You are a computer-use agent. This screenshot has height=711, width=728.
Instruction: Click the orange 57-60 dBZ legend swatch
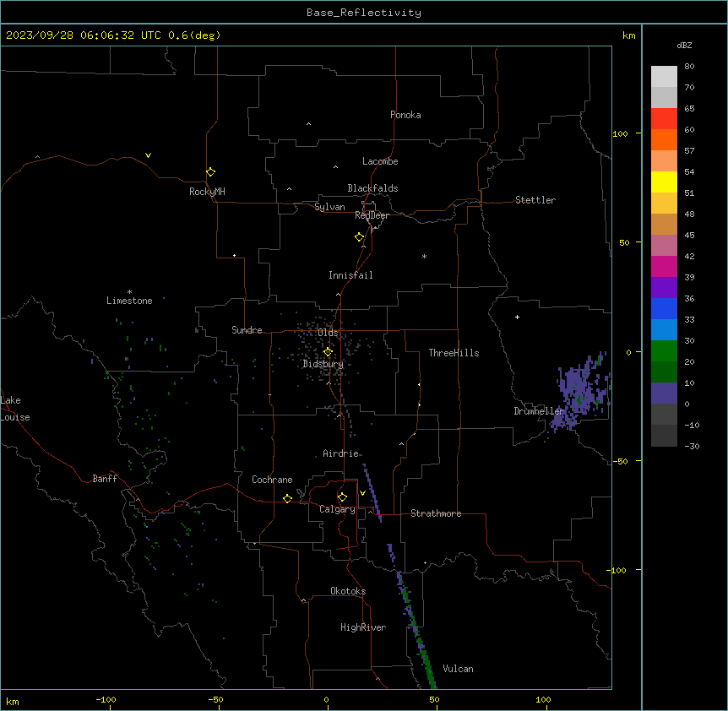664,139
